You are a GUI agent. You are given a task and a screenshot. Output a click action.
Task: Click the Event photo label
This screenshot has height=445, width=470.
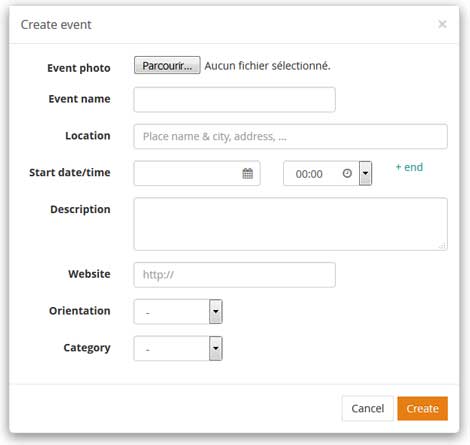(x=79, y=68)
